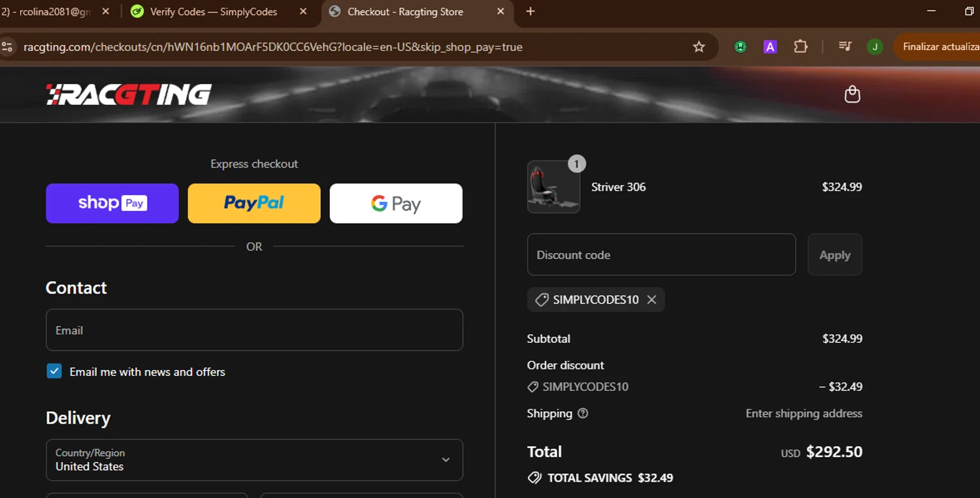Focus the Discount code field
The width and height of the screenshot is (980, 498).
pos(661,255)
